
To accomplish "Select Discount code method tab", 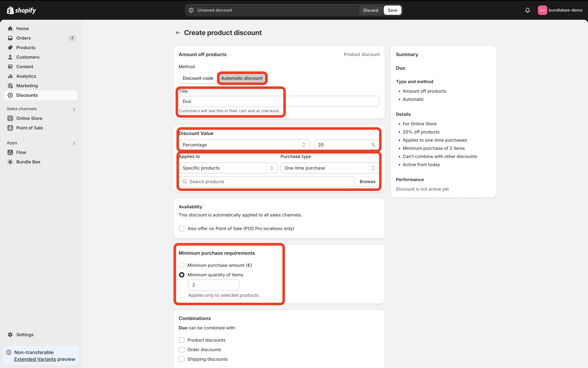I will (198, 78).
